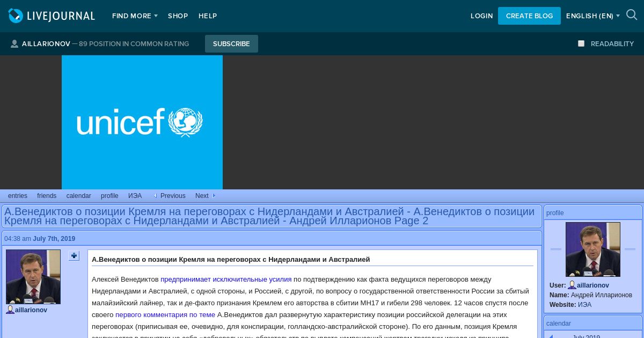Open the AILLARIONOV username link in header
Viewport: 644px width, 338px height.
(x=46, y=44)
